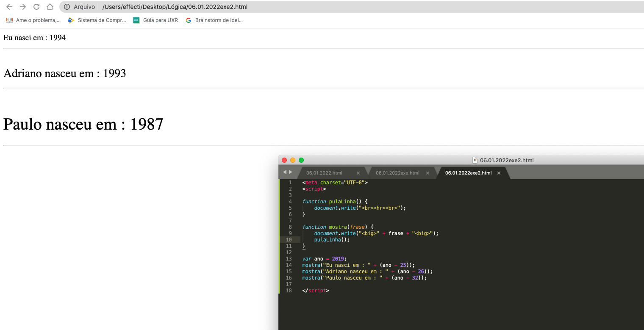644x330 pixels.
Task: Open the "Sistema de Compr..." bookmark
Action: point(97,20)
